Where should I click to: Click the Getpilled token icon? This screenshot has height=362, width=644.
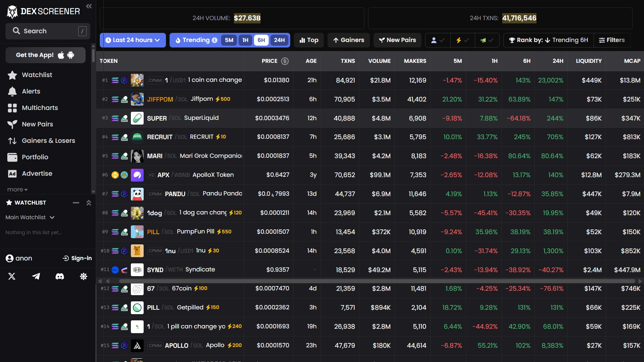coord(137,308)
